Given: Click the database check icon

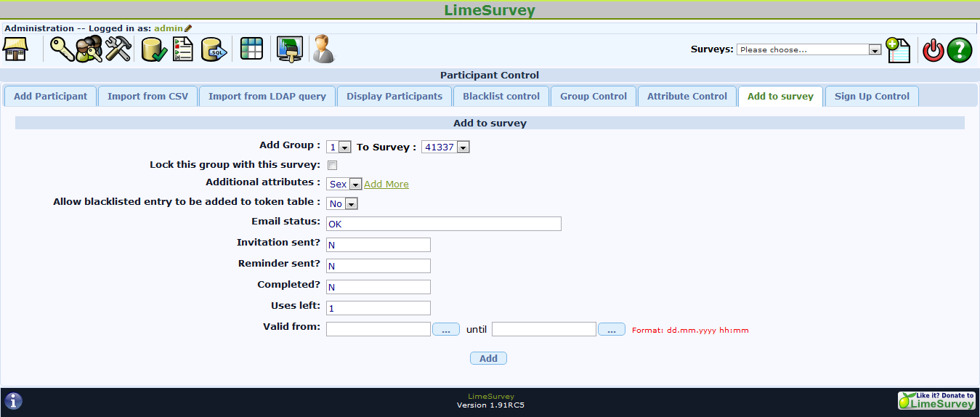Looking at the screenshot, I should pos(154,49).
